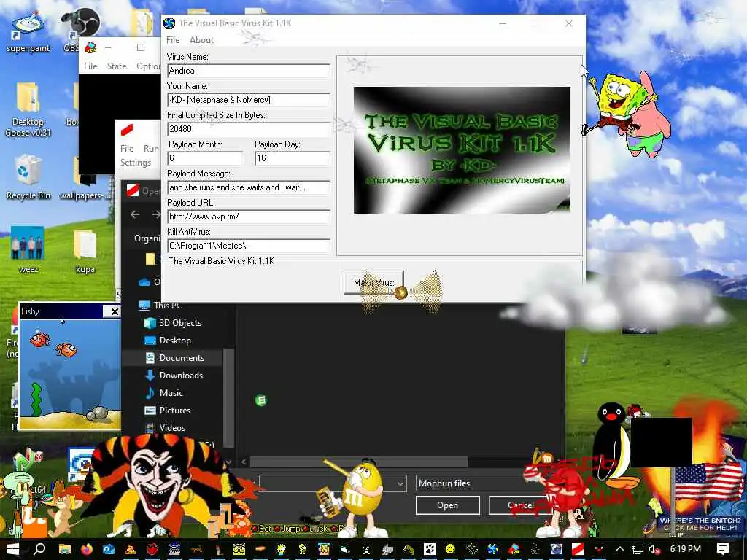Expand the file name combo box arrow
This screenshot has width=747, height=560.
click(x=400, y=484)
